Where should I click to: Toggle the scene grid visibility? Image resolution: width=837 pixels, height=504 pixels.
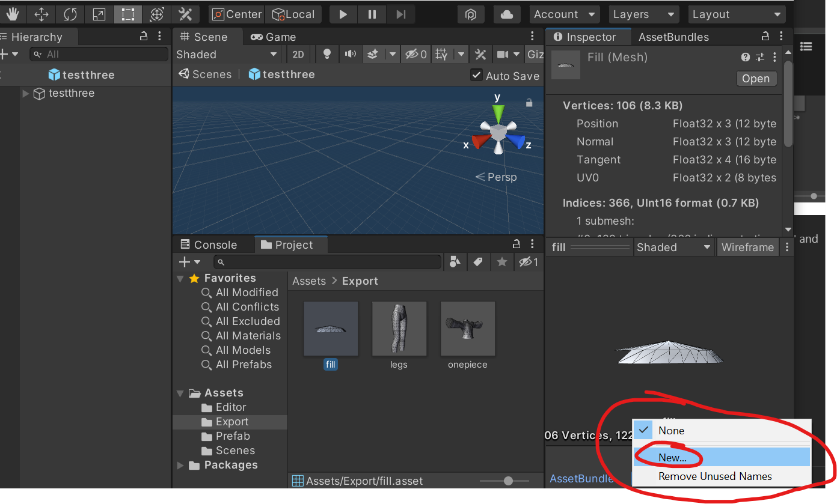click(442, 54)
